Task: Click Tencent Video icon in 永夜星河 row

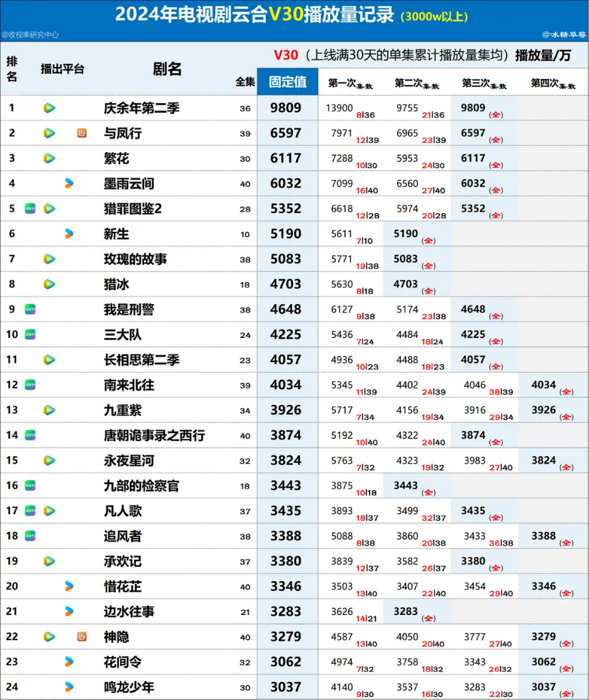Action: coord(50,460)
